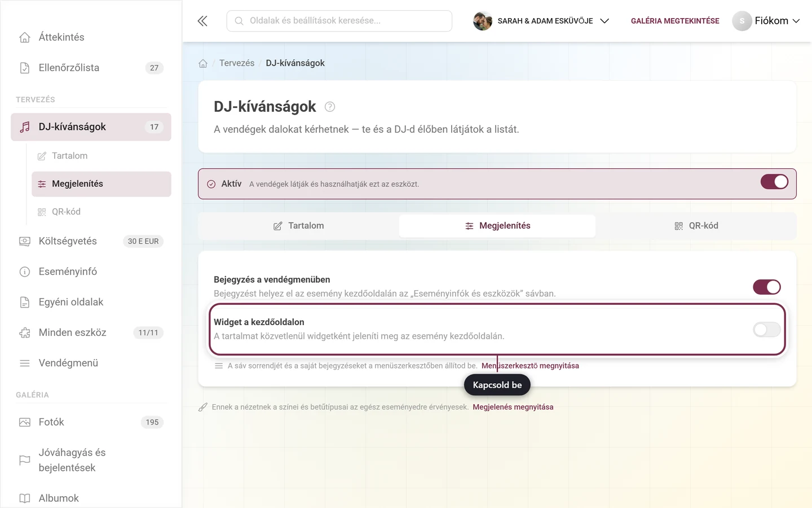
Task: Click the home icon in the breadcrumb
Action: coord(203,63)
